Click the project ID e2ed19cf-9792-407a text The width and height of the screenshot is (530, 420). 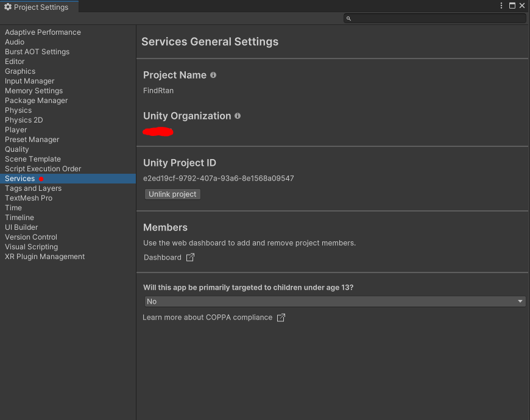[x=218, y=179]
